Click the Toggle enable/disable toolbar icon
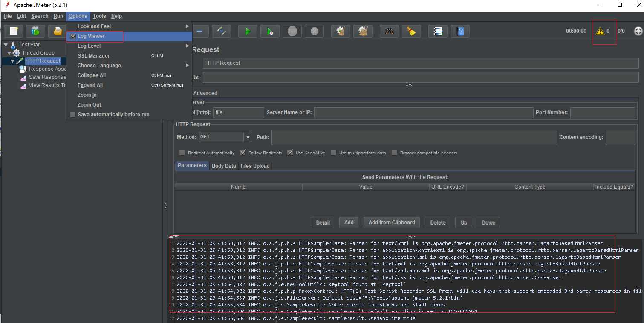Viewport: 644px width, 323px height. 221,31
